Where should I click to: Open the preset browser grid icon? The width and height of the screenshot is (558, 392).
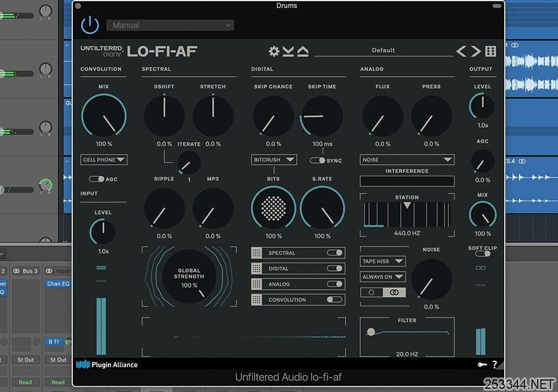click(491, 51)
